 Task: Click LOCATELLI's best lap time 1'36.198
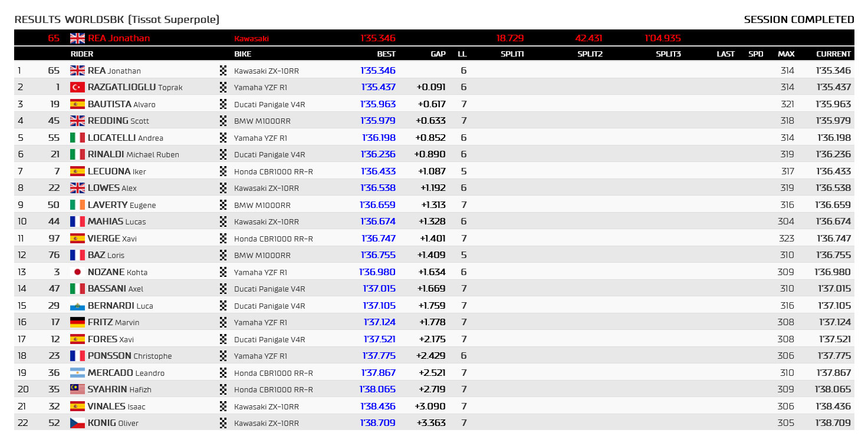coord(379,138)
